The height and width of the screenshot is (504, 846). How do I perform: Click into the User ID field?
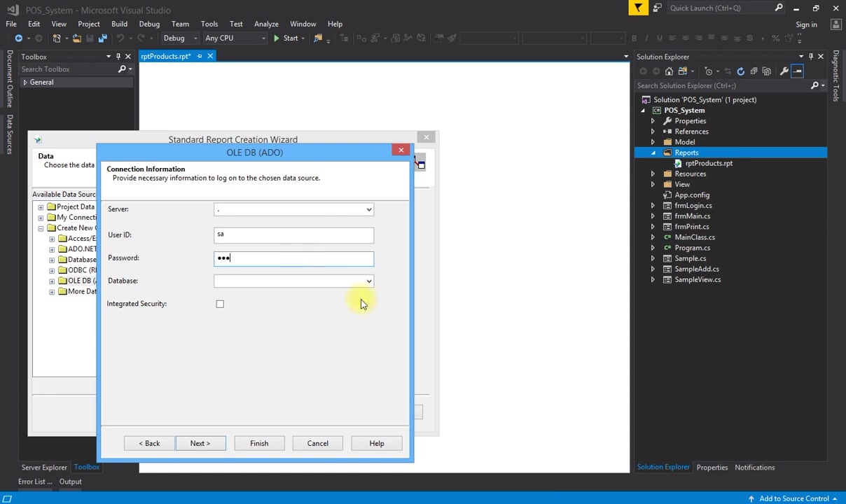coord(293,234)
